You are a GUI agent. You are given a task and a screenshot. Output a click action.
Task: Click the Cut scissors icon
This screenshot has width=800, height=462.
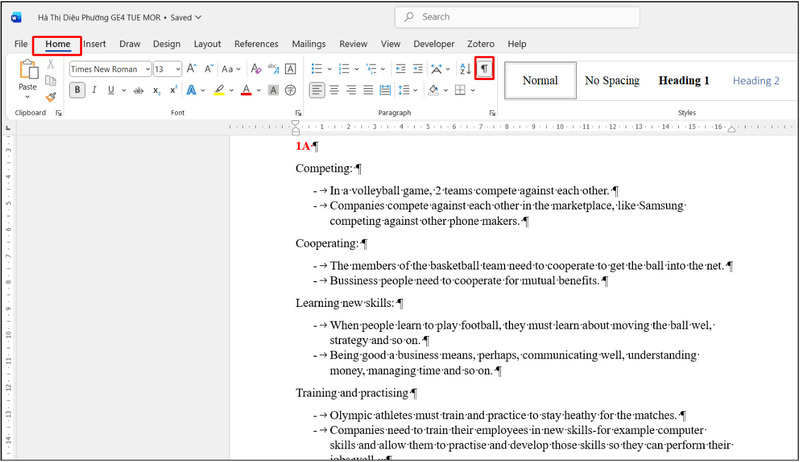point(51,65)
